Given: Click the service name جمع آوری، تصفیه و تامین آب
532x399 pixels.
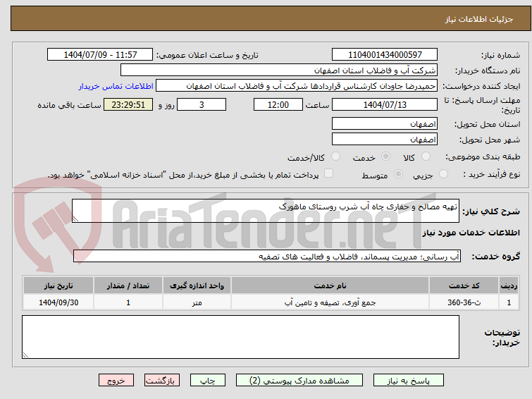Looking at the screenshot, I should 330,302.
